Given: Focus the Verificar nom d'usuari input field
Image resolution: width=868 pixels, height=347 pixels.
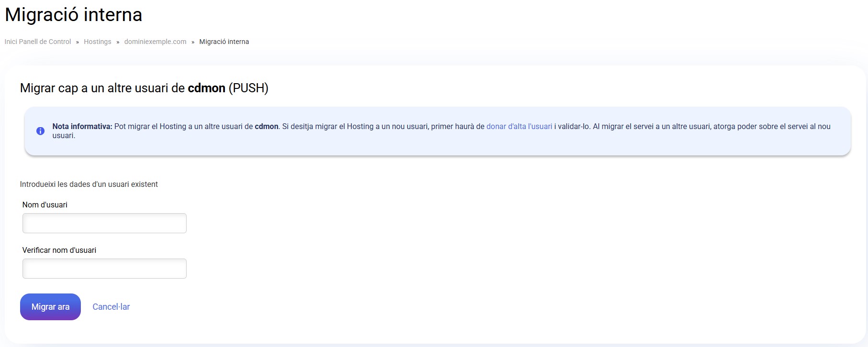Looking at the screenshot, I should click(x=104, y=269).
